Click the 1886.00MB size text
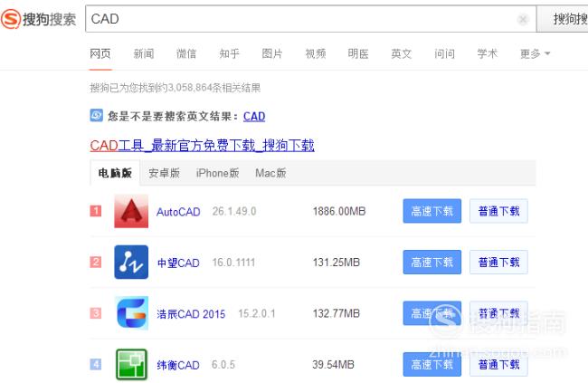The image size is (588, 383). [339, 211]
